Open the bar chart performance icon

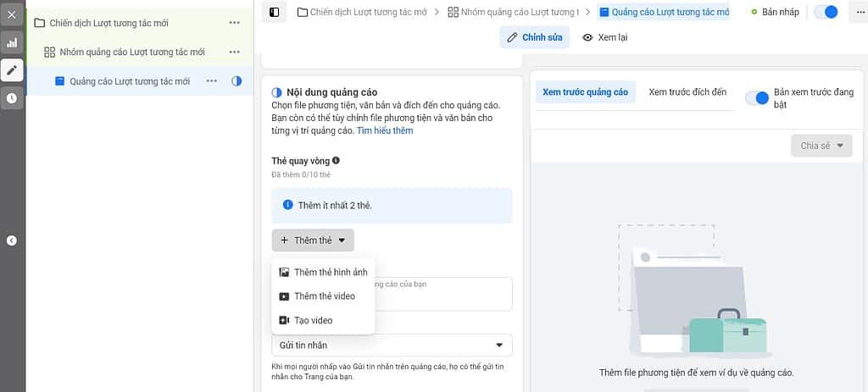[12, 42]
